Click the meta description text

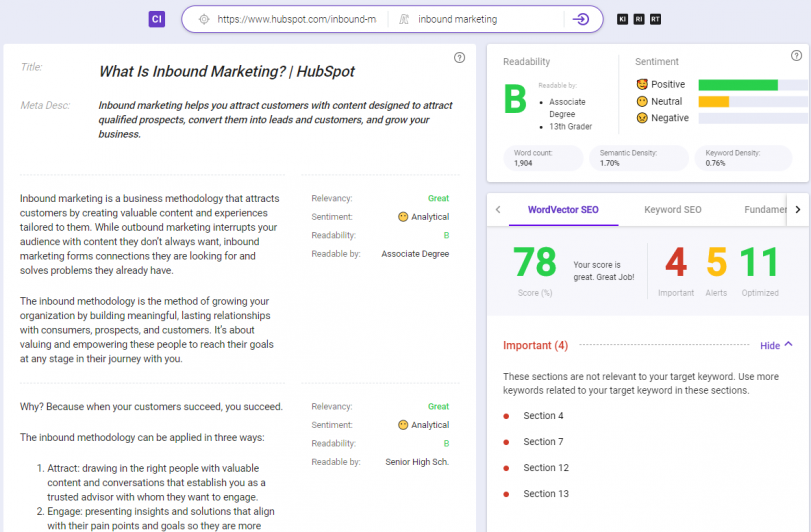click(275, 119)
